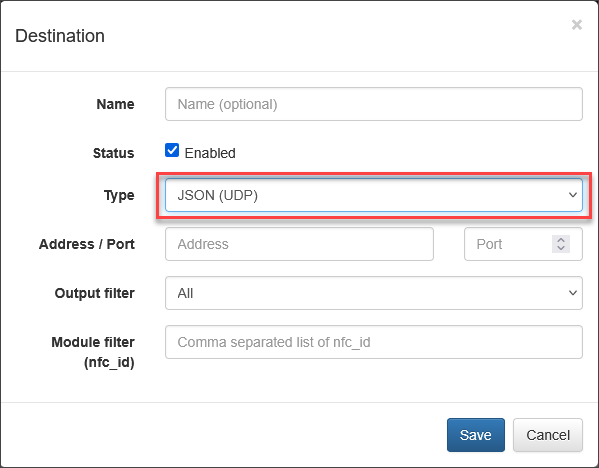599x468 pixels.
Task: Click the Address / Port label
Action: coord(87,244)
